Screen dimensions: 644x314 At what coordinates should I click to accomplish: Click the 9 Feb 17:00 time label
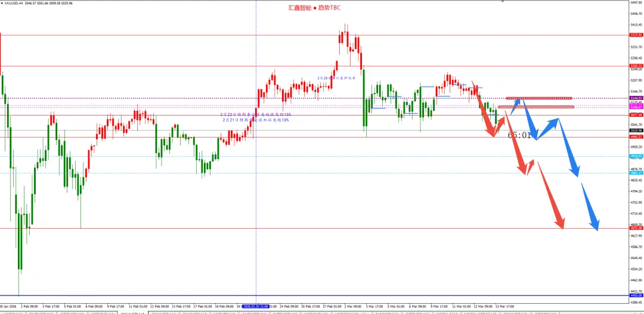[x=116, y=306]
